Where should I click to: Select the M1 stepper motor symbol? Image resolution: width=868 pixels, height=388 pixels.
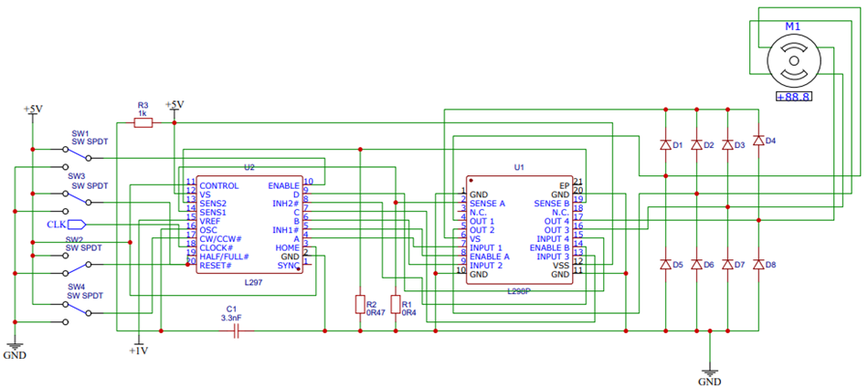coord(794,60)
